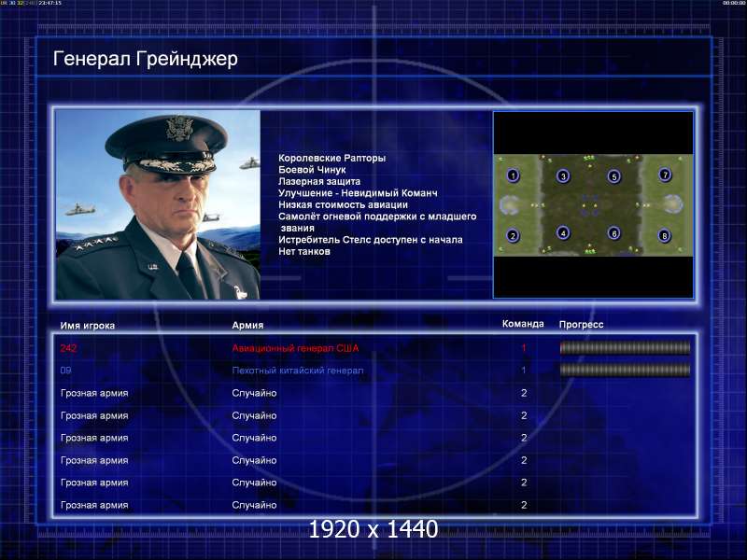
Task: Click the progress bar for player 242
Action: coord(625,348)
